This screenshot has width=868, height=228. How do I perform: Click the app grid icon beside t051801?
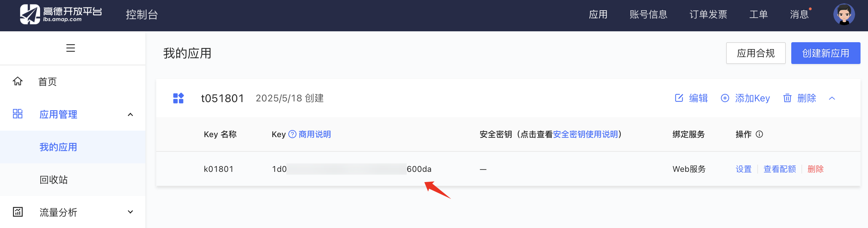(178, 98)
